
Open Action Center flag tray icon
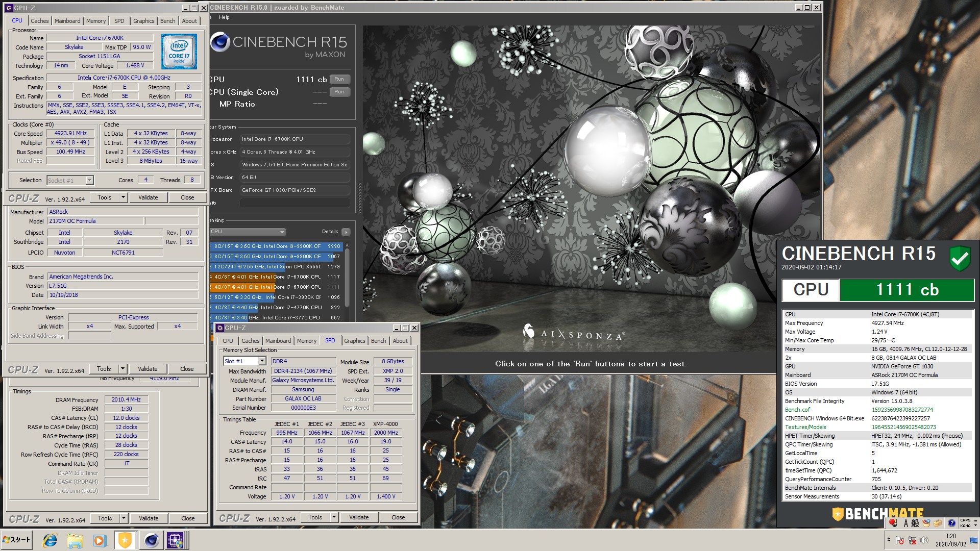point(900,540)
